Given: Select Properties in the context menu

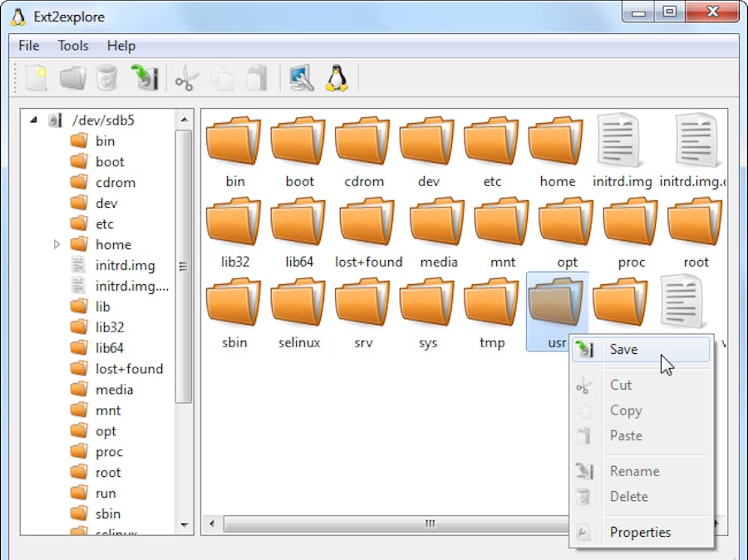Looking at the screenshot, I should click(x=641, y=532).
